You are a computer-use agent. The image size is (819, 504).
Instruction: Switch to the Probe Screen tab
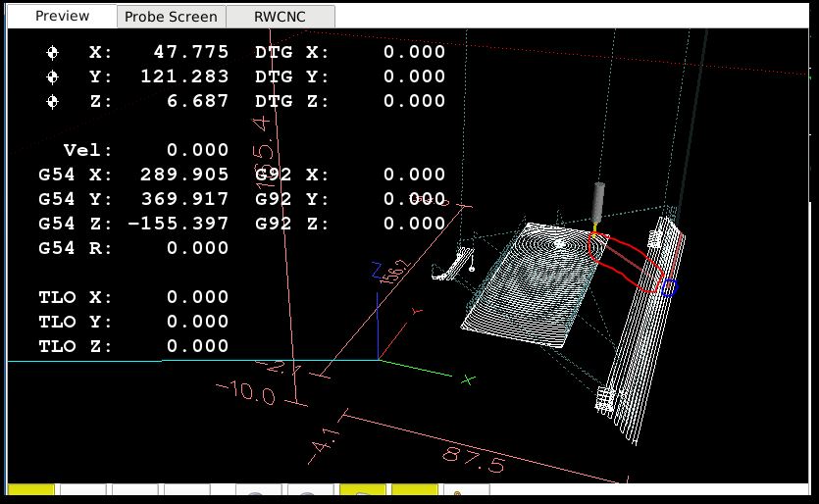coord(171,17)
